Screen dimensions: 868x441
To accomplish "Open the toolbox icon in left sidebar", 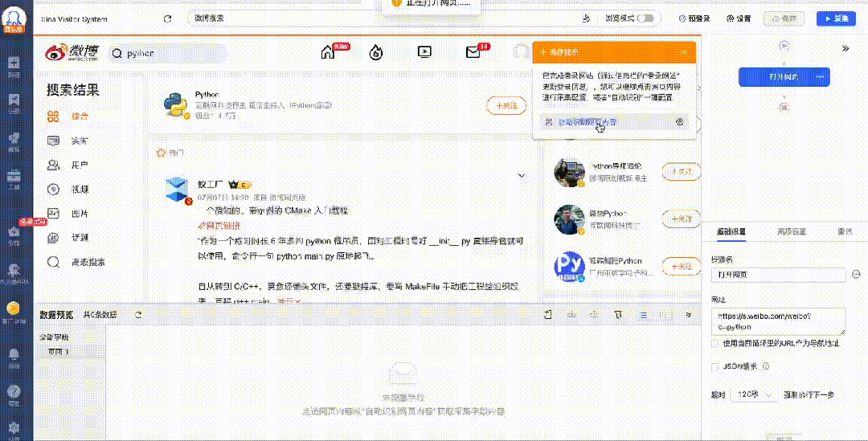I will click(x=14, y=176).
